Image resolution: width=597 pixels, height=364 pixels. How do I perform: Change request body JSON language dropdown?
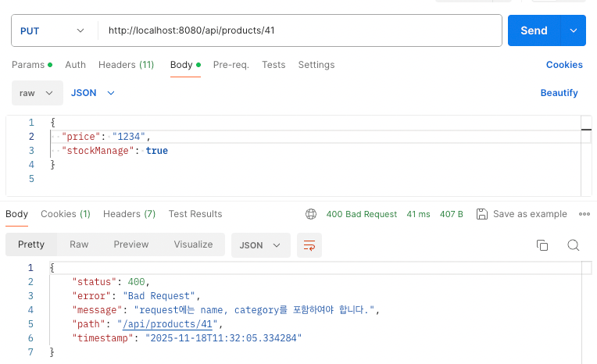click(93, 93)
